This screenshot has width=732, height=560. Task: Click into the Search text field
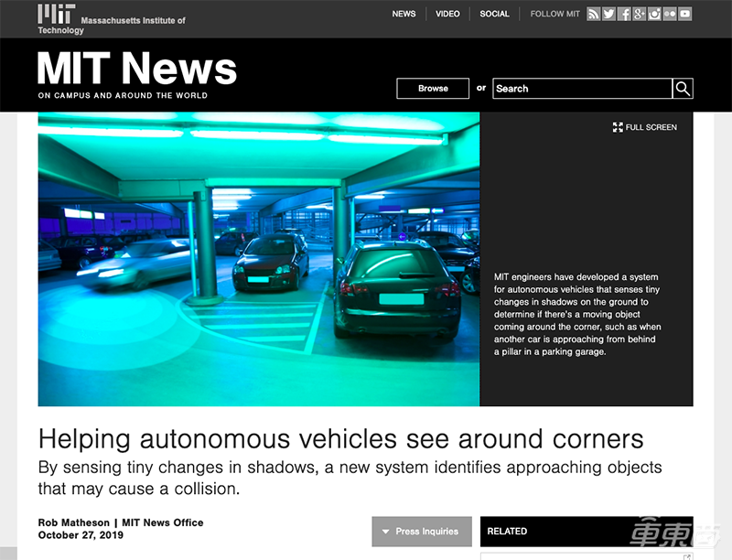coord(582,89)
